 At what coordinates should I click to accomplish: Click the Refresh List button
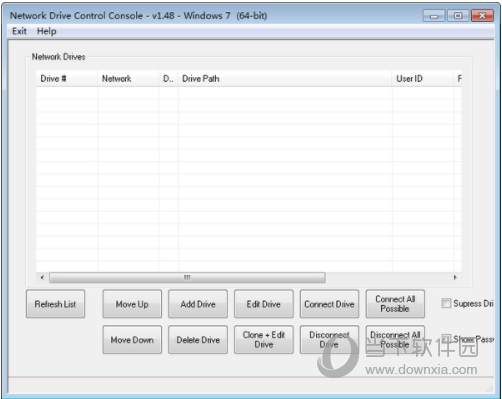pyautogui.click(x=55, y=304)
